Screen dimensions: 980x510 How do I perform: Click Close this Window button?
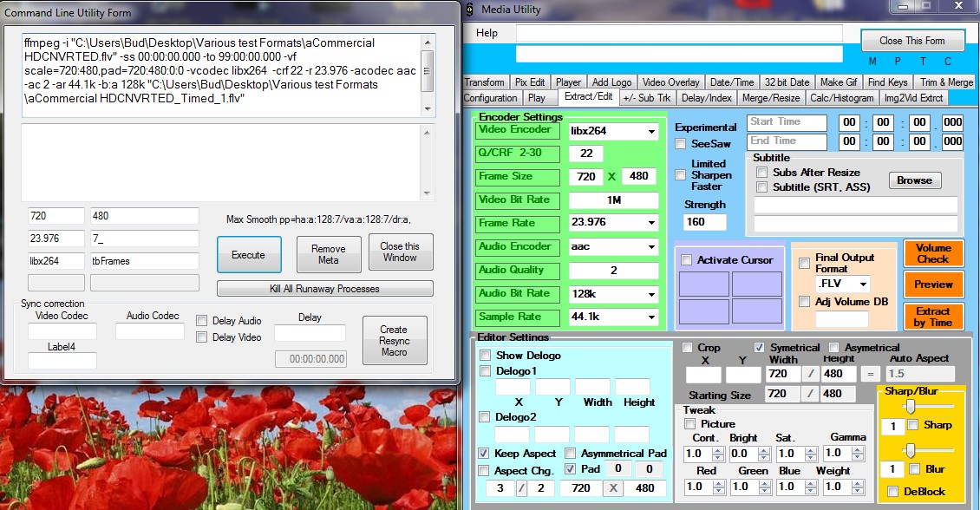[400, 252]
